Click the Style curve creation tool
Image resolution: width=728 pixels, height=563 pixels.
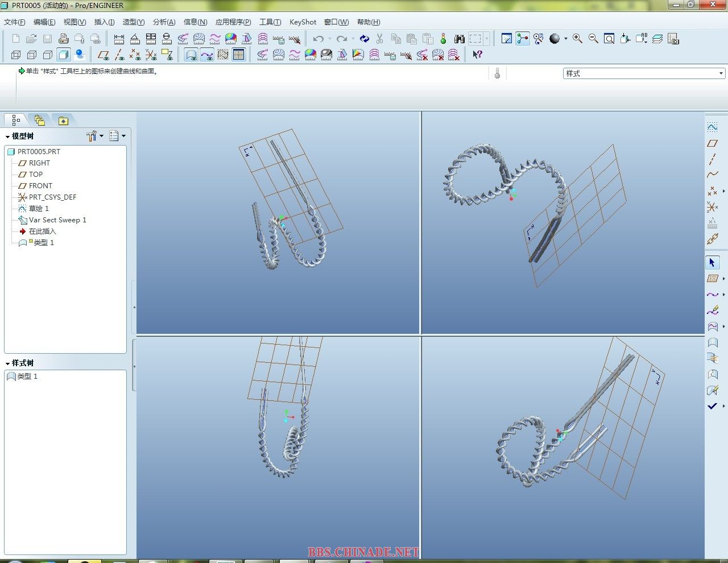[712, 295]
